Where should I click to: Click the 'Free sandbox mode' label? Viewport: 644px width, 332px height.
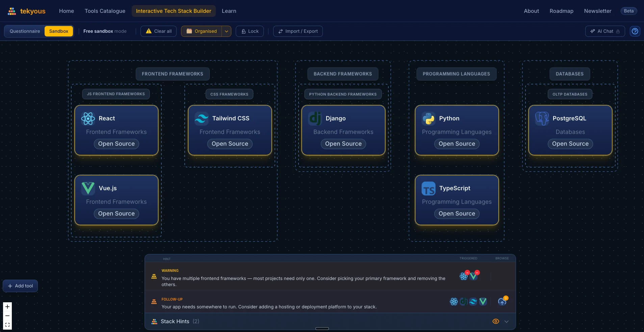[x=105, y=31]
